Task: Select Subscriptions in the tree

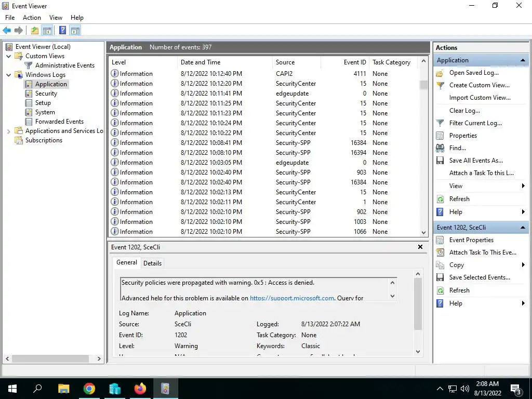Action: (x=44, y=140)
